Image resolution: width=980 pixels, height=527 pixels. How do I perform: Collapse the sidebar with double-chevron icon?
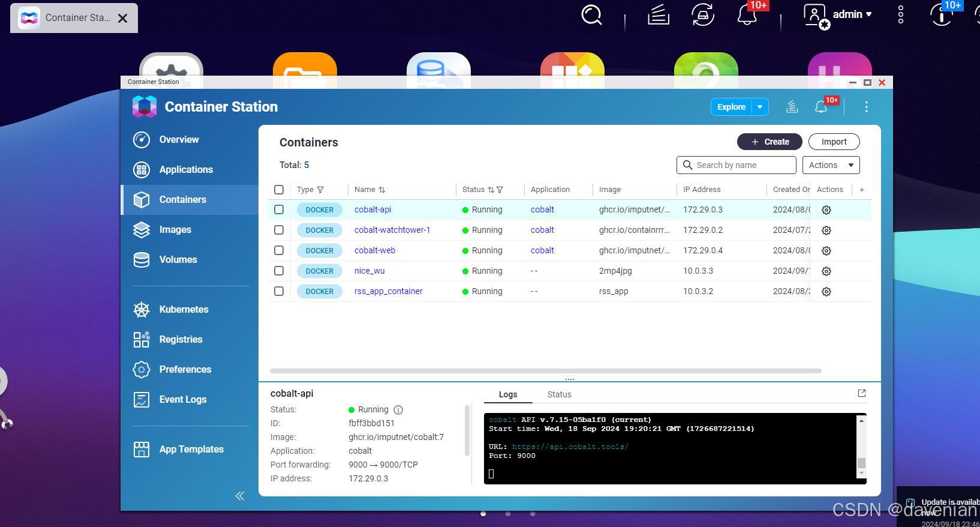click(x=240, y=496)
